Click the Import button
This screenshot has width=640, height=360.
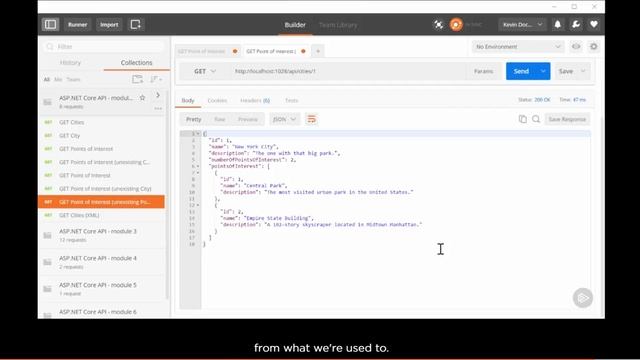pyautogui.click(x=109, y=24)
